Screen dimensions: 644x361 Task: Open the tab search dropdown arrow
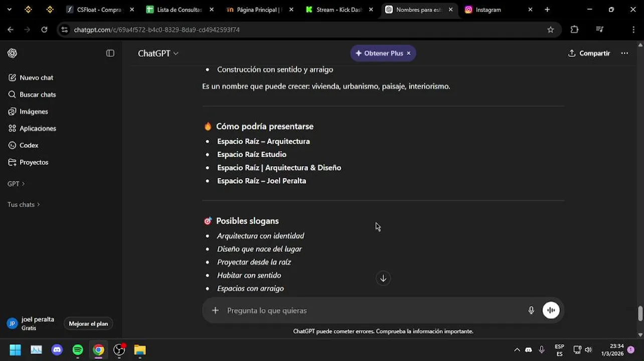click(9, 10)
